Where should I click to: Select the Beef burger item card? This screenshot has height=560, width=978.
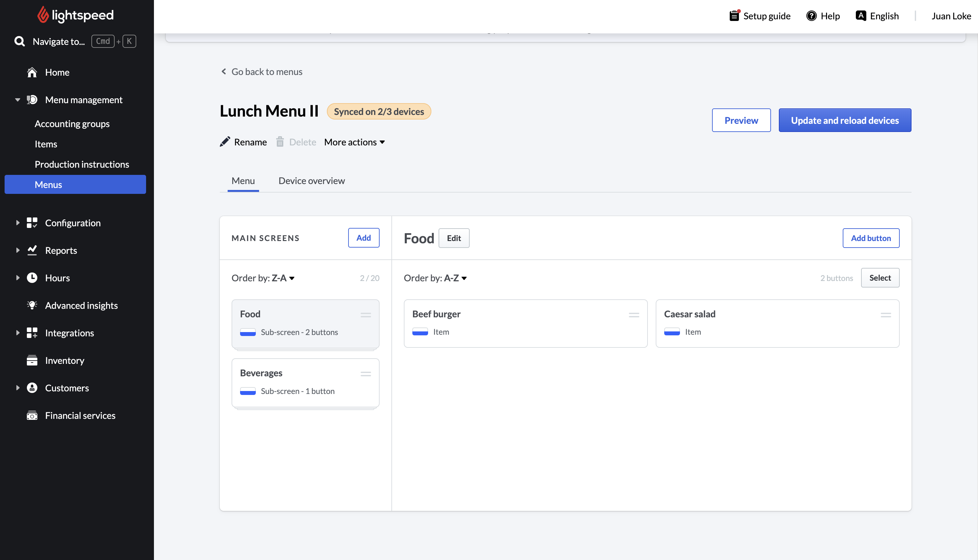click(525, 324)
